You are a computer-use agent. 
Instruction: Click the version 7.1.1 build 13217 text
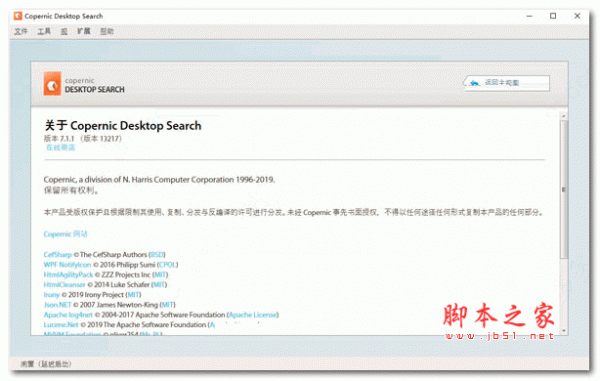(82, 138)
